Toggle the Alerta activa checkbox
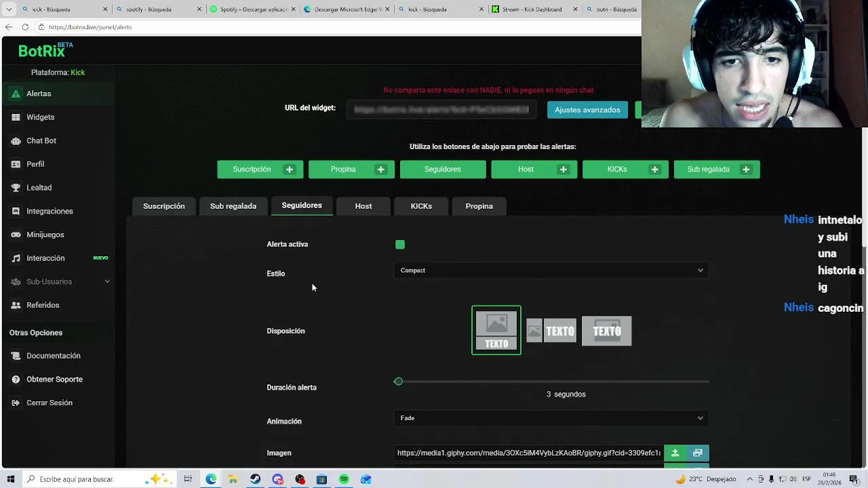This screenshot has height=488, width=868. [400, 245]
